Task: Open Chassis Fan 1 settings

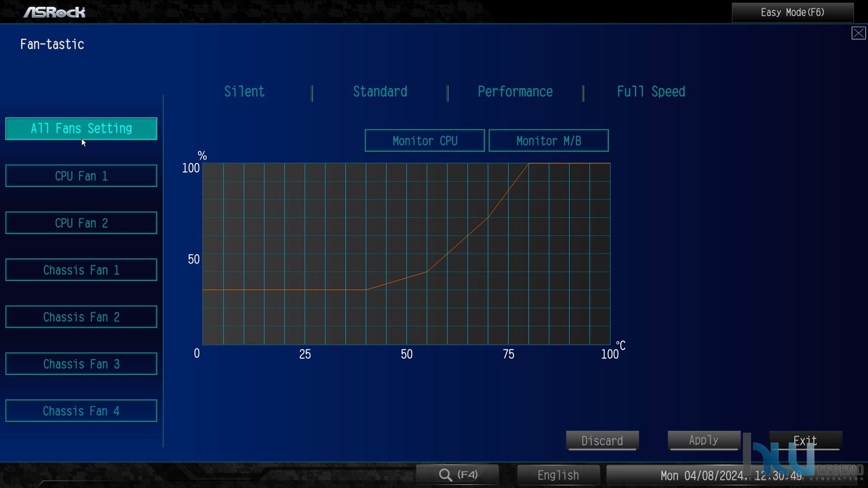Action: click(81, 270)
